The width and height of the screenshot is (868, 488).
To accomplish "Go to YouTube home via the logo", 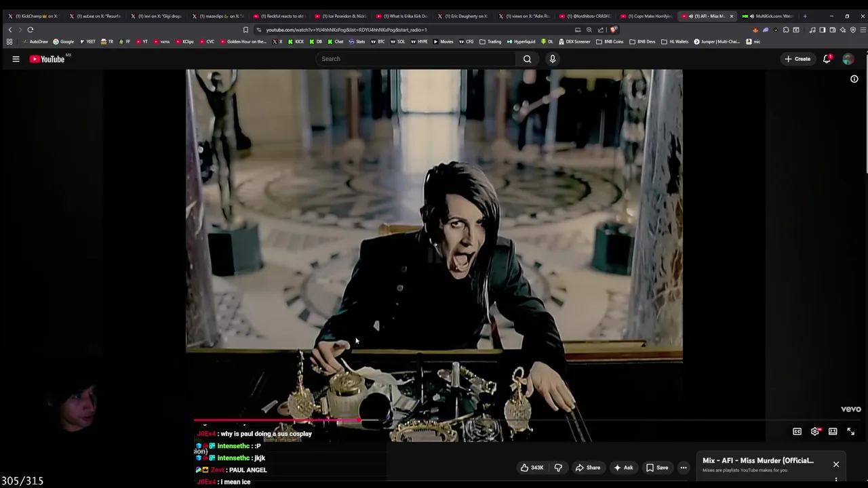I will [47, 59].
